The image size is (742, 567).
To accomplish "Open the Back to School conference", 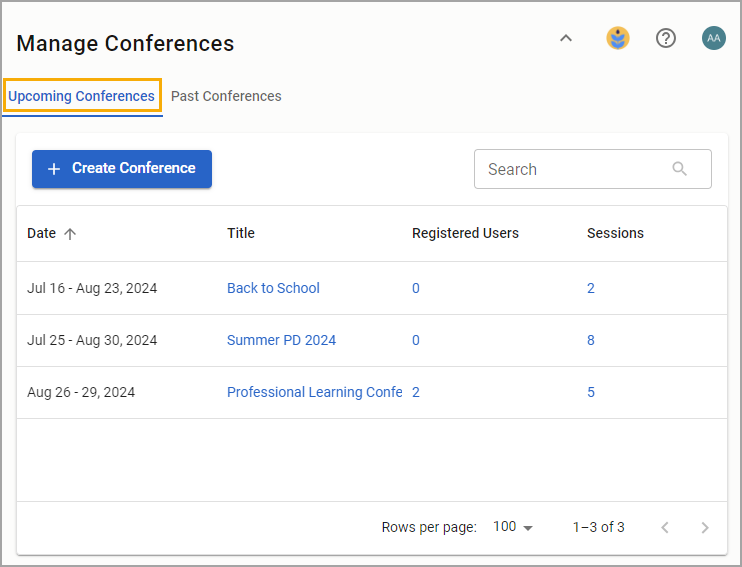I will 274,288.
